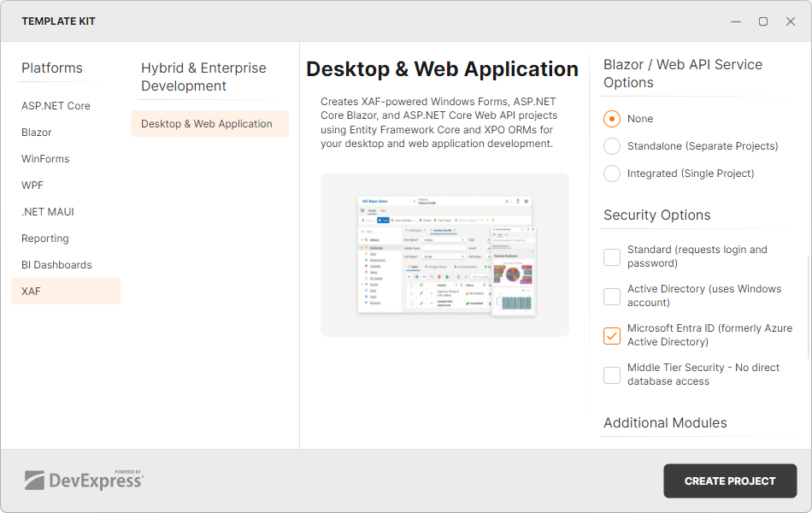Browse Reporting templates
Viewport: 812px width, 513px height.
click(44, 238)
